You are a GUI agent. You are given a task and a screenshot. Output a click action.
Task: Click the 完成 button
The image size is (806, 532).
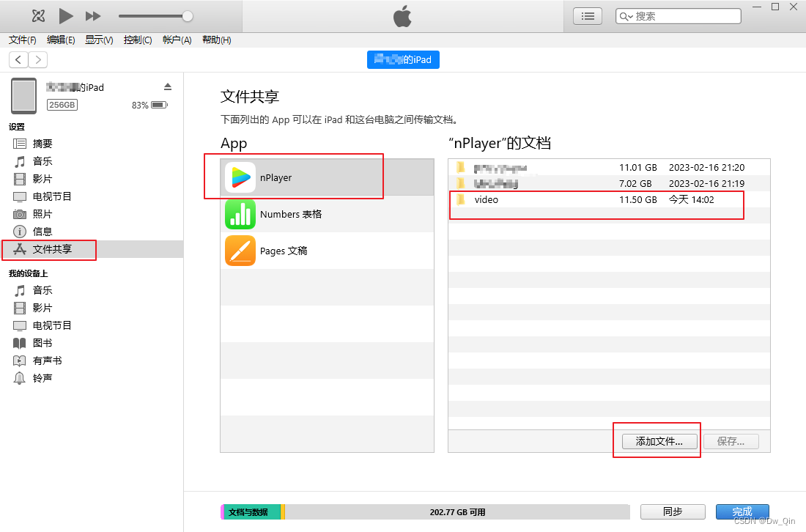(x=742, y=511)
